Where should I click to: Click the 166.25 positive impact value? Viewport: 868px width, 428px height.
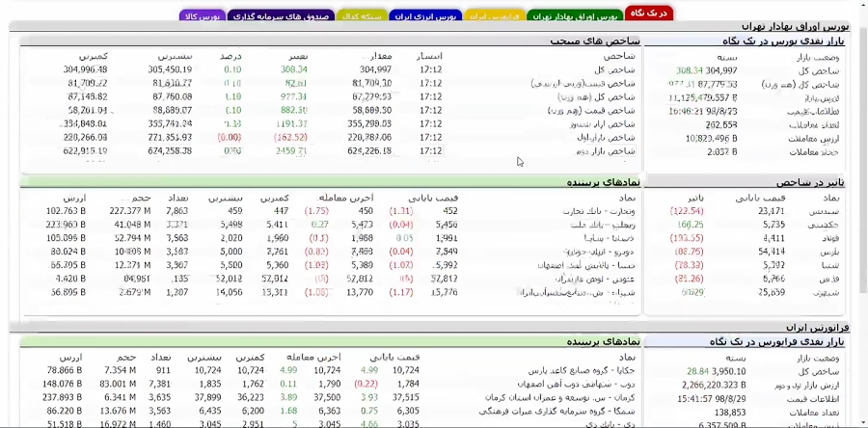(x=691, y=225)
